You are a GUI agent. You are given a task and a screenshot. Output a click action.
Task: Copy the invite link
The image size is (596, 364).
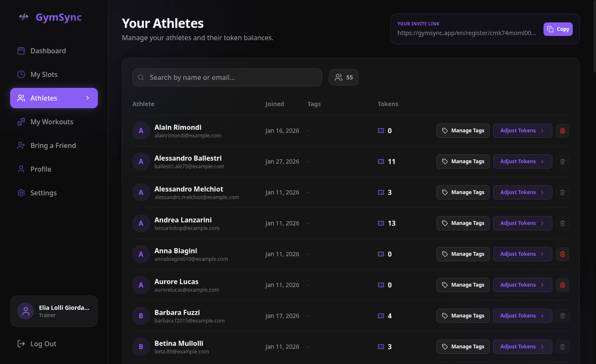click(x=558, y=29)
